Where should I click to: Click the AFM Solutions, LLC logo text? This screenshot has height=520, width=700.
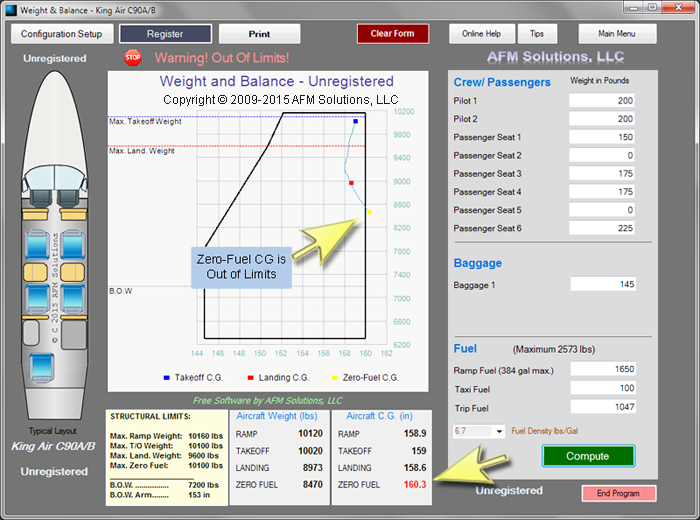point(556,57)
